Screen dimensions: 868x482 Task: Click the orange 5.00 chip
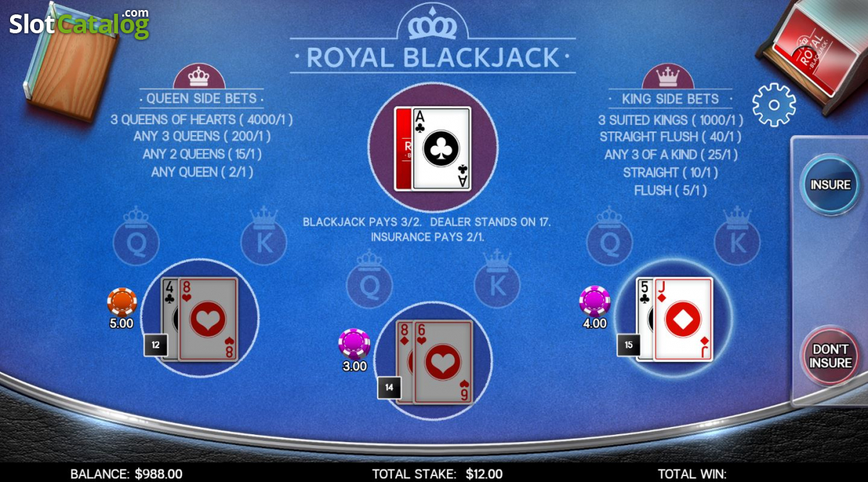pyautogui.click(x=122, y=302)
